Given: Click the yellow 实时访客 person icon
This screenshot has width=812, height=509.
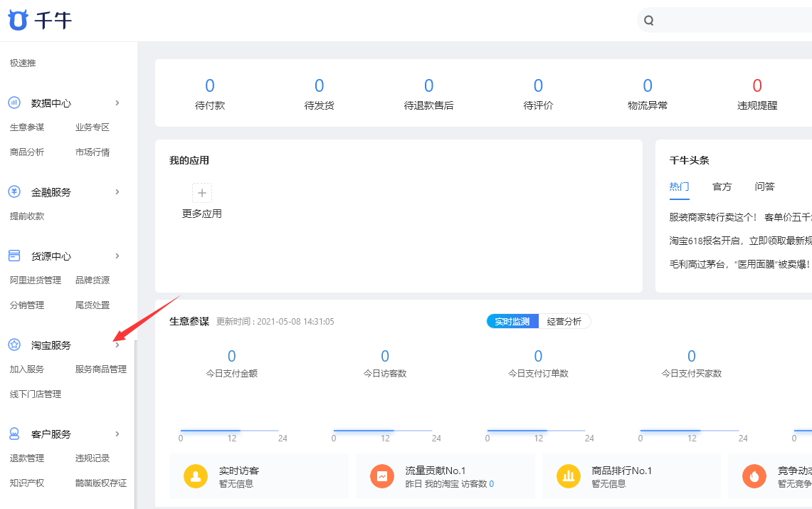Looking at the screenshot, I should pos(196,476).
